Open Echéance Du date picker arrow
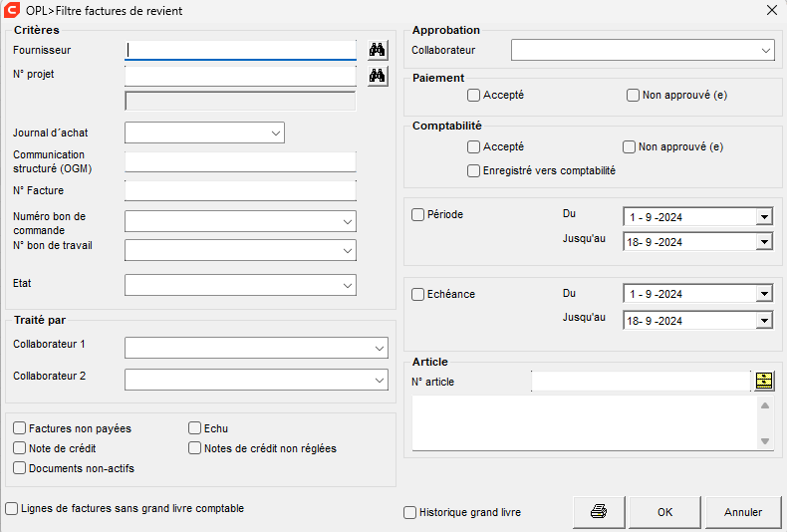 point(764,294)
